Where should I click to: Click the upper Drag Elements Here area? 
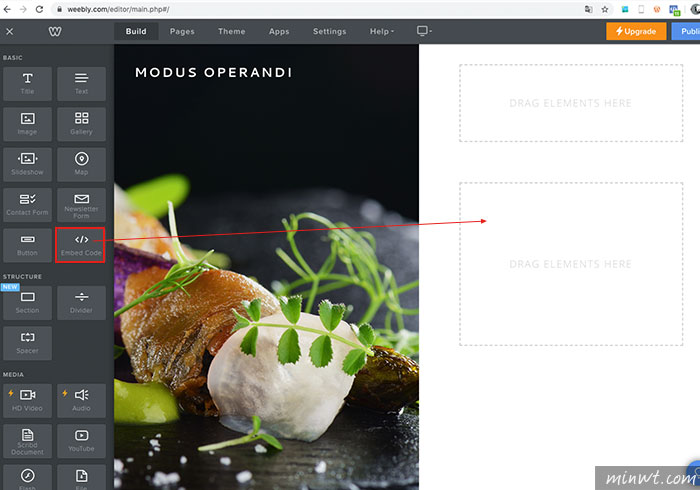click(571, 103)
